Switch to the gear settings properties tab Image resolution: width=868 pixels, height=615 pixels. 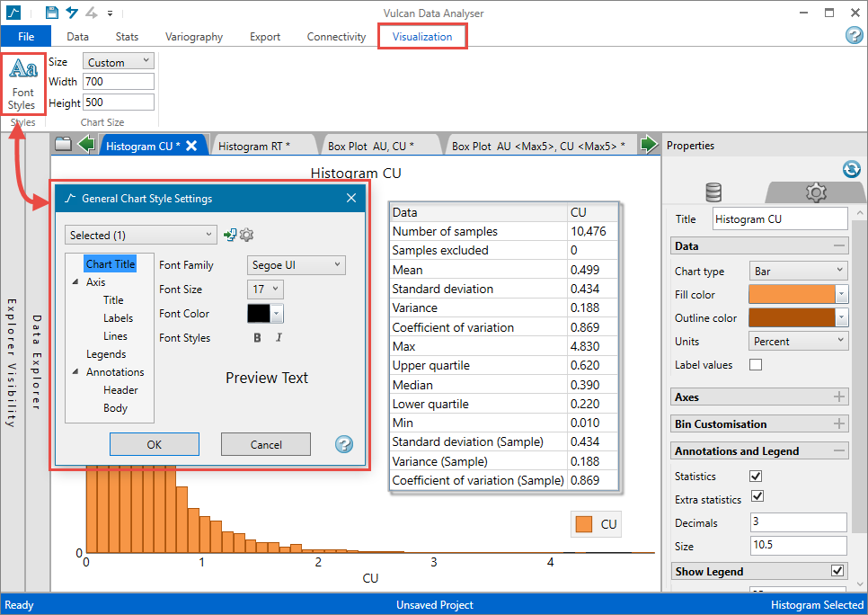pyautogui.click(x=815, y=192)
